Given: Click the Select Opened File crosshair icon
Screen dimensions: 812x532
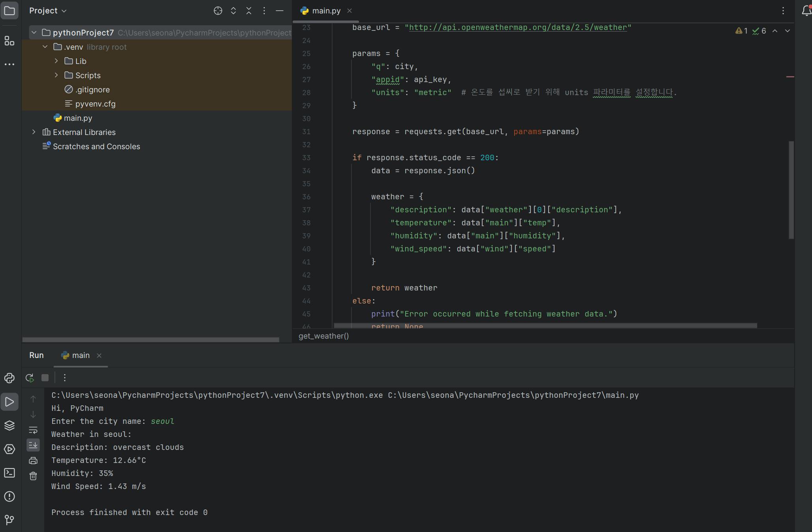Looking at the screenshot, I should pos(218,11).
